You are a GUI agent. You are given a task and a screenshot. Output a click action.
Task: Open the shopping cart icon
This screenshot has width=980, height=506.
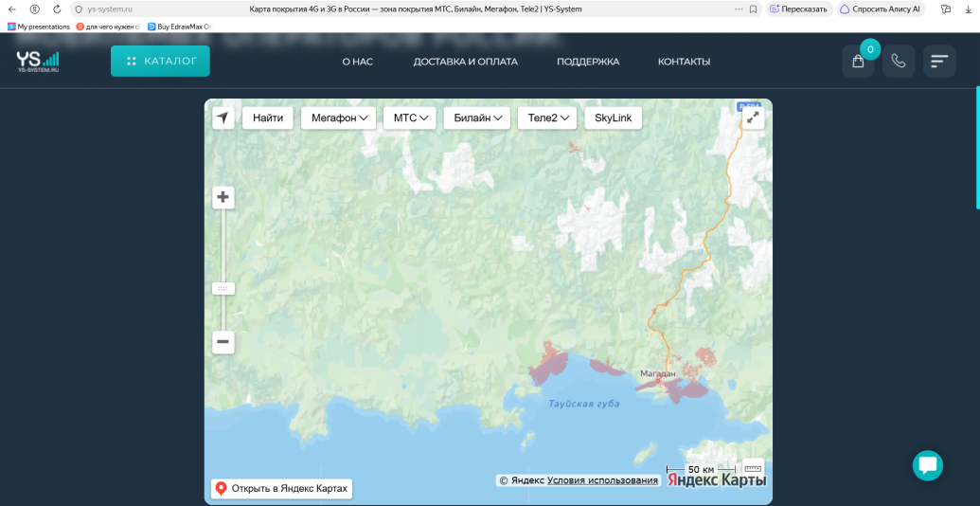858,62
